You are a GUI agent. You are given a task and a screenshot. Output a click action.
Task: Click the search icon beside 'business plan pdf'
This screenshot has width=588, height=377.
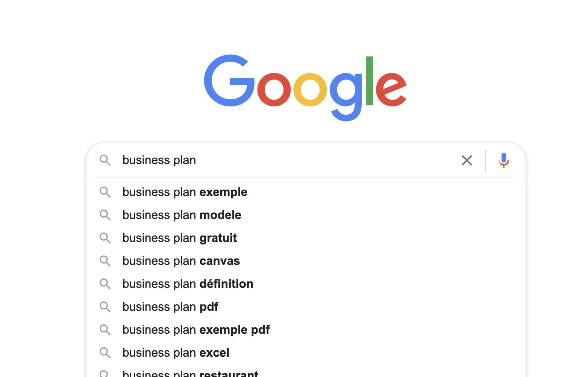[x=105, y=307]
